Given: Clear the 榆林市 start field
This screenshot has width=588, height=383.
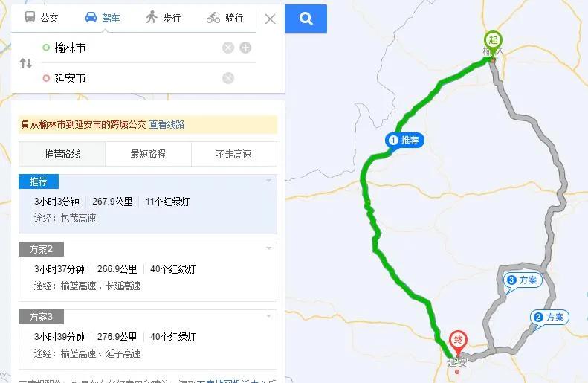Looking at the screenshot, I should (228, 48).
